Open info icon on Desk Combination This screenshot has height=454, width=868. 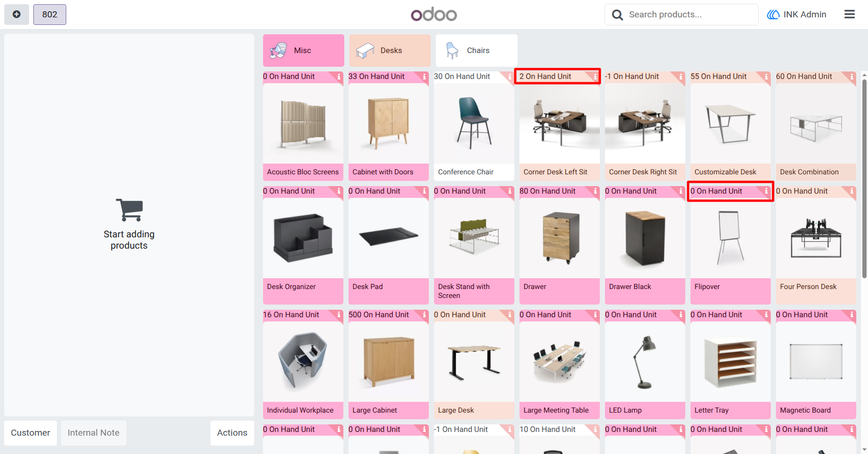852,76
